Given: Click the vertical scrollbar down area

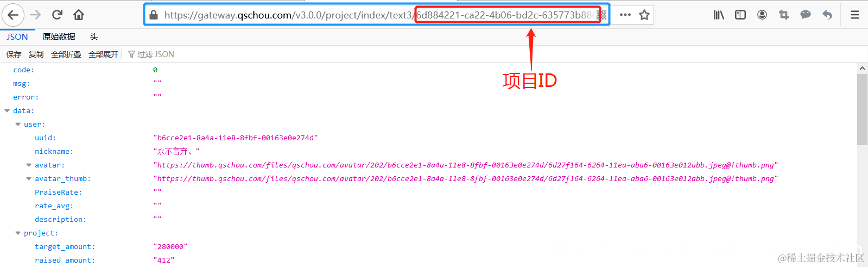Looking at the screenshot, I should tap(862, 207).
